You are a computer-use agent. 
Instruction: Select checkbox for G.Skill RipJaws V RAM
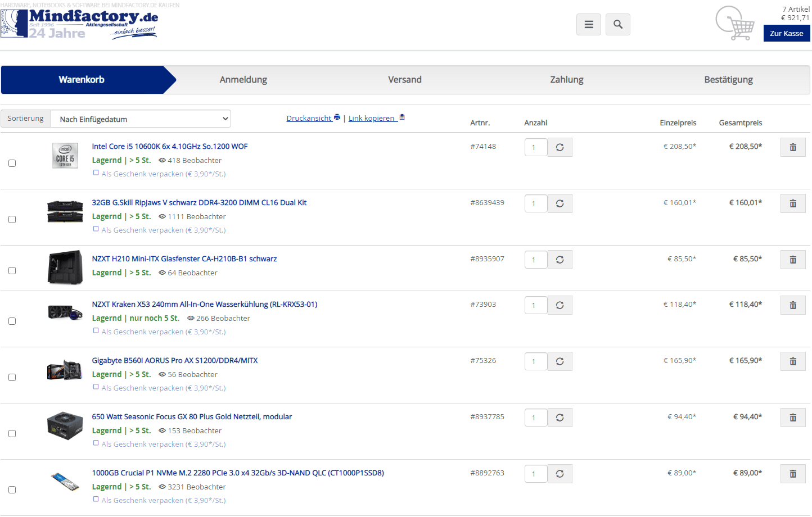point(12,219)
